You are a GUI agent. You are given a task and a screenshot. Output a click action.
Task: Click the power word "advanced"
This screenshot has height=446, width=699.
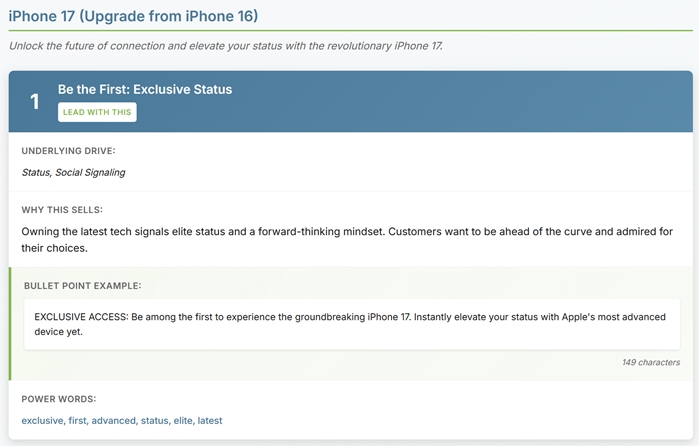[x=113, y=421]
